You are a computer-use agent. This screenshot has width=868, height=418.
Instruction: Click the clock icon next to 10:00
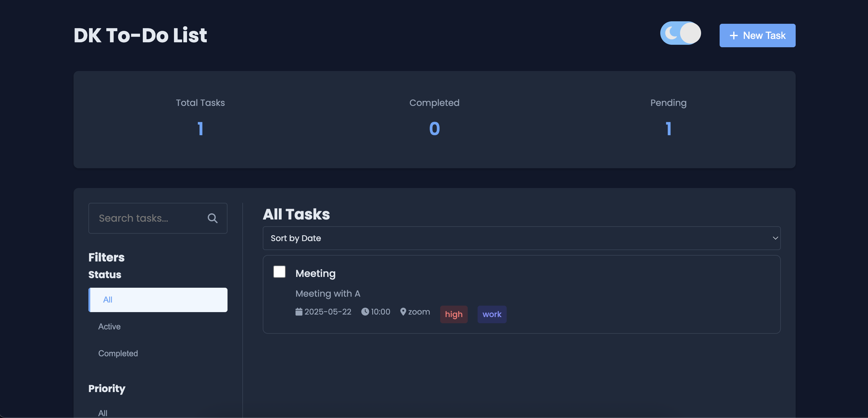(365, 312)
